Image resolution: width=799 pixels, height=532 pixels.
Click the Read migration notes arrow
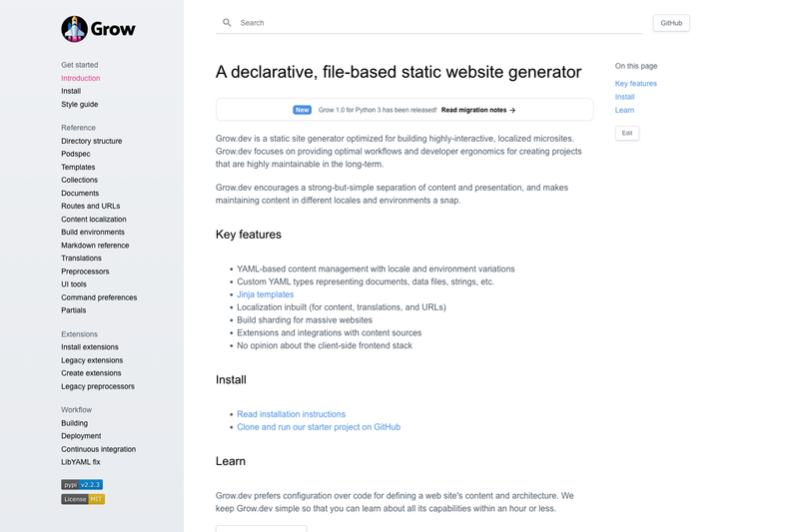click(512, 110)
